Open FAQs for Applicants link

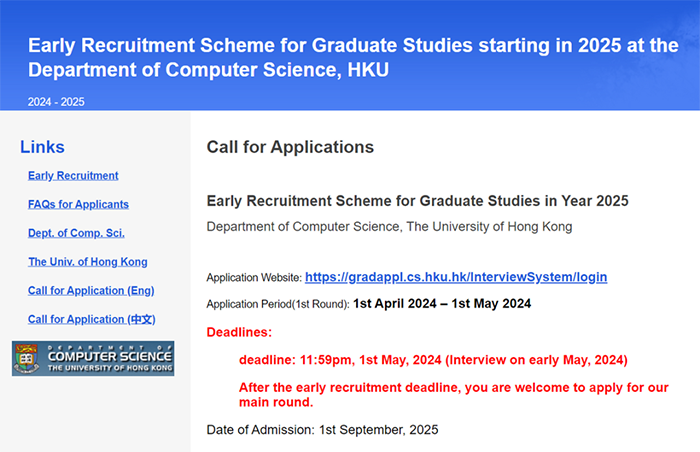point(78,204)
